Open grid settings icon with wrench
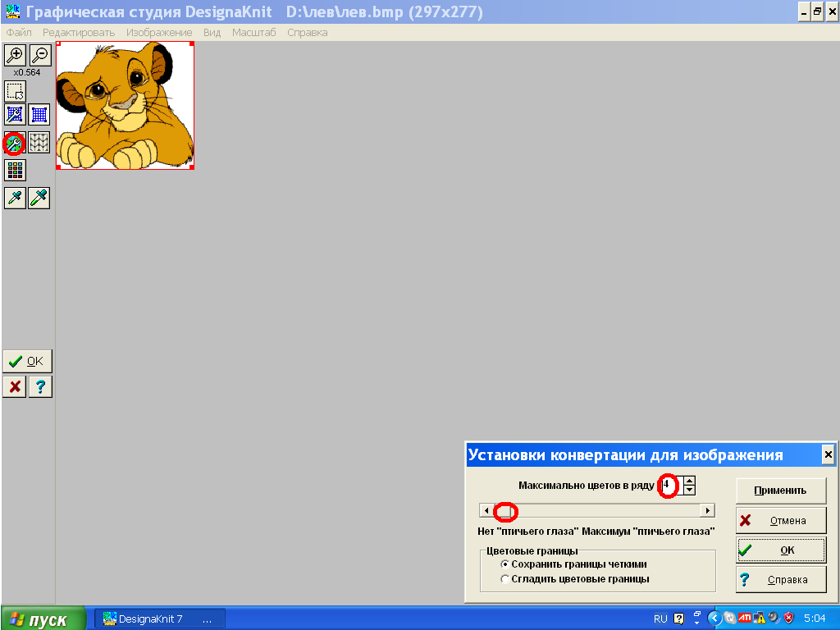 point(15,115)
